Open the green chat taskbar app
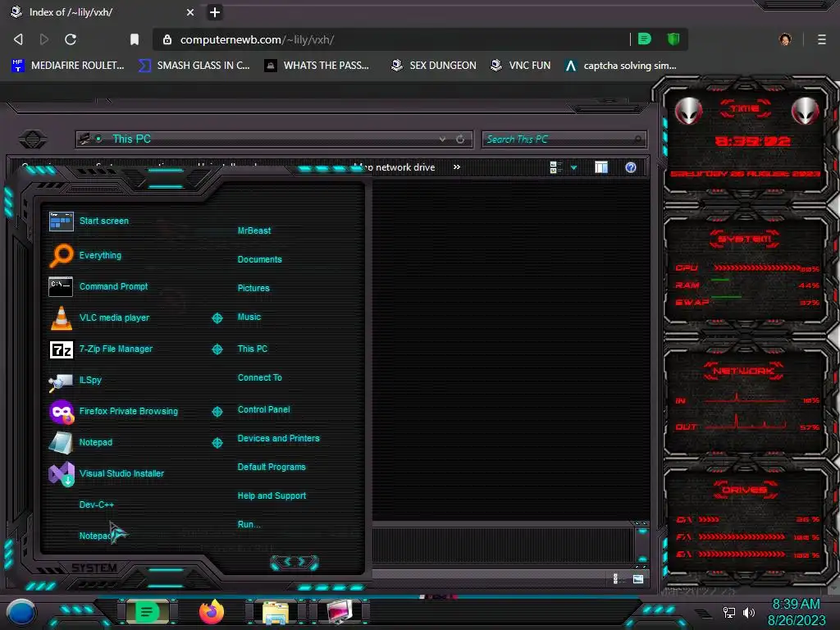The width and height of the screenshot is (840, 630). tap(147, 612)
